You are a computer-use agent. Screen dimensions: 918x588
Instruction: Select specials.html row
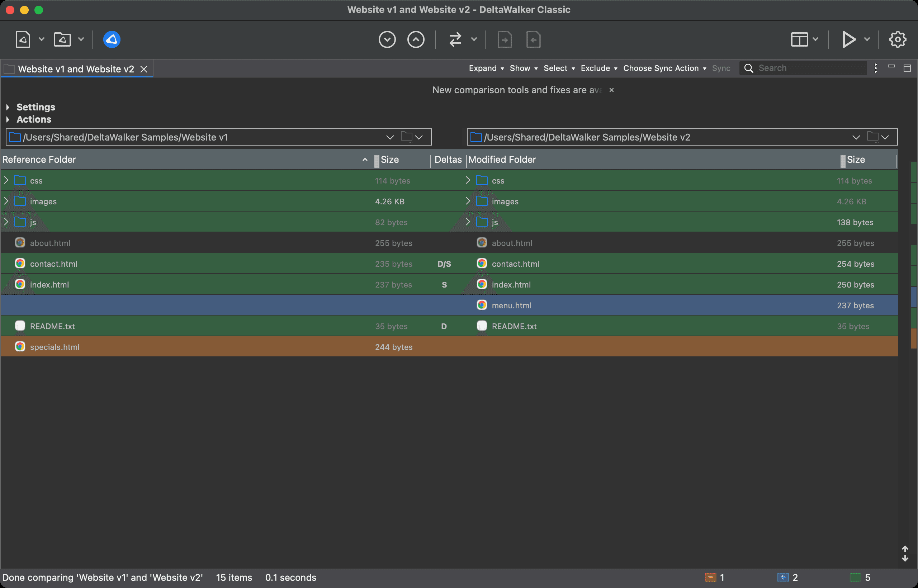coord(449,347)
